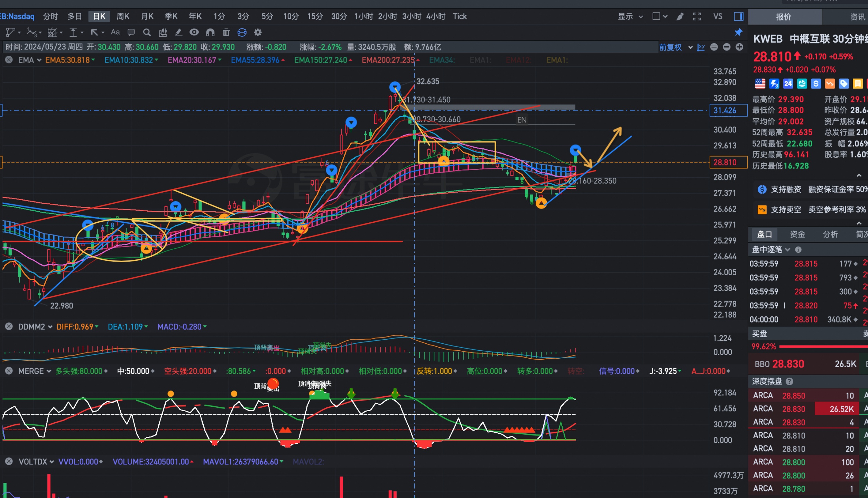The image size is (868, 498).
Task: Expand the MERGE indicator dropdown
Action: point(49,371)
